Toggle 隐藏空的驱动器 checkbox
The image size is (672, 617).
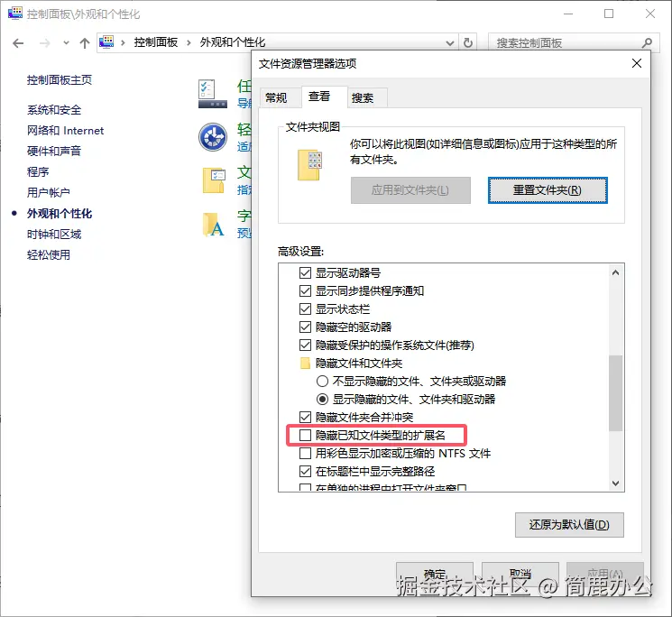point(305,327)
